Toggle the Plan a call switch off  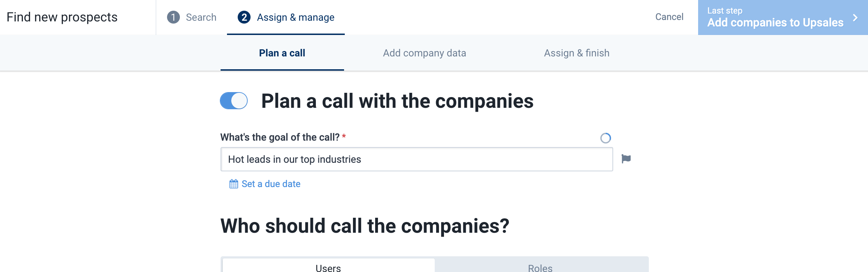coord(234,101)
